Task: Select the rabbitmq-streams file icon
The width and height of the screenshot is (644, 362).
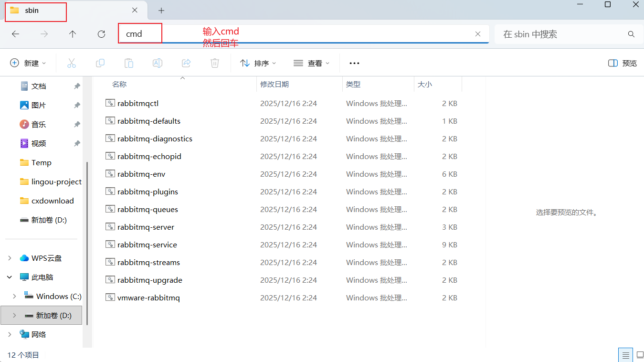Action: pyautogui.click(x=110, y=262)
